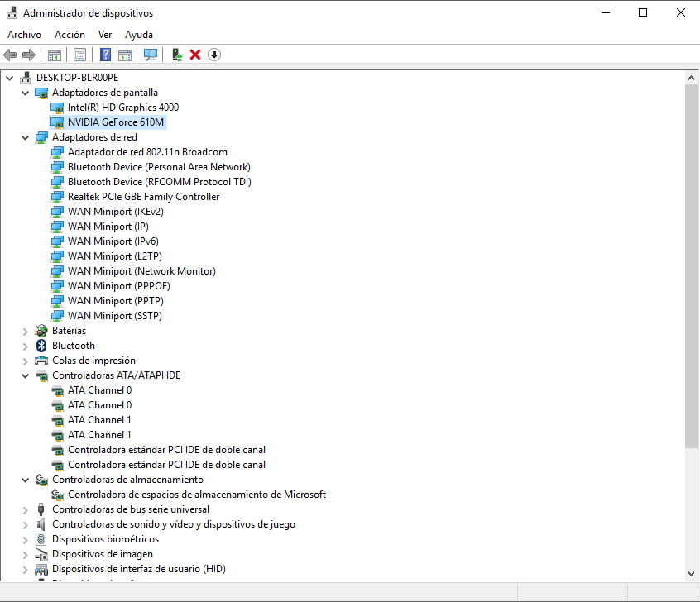
Task: Click the red X uninstall device icon
Action: 195,55
